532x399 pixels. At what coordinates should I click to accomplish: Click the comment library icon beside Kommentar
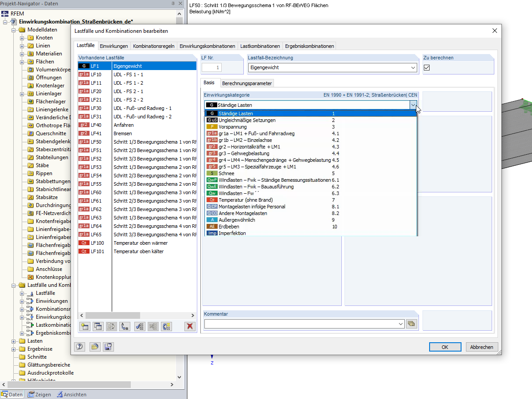[x=412, y=324]
